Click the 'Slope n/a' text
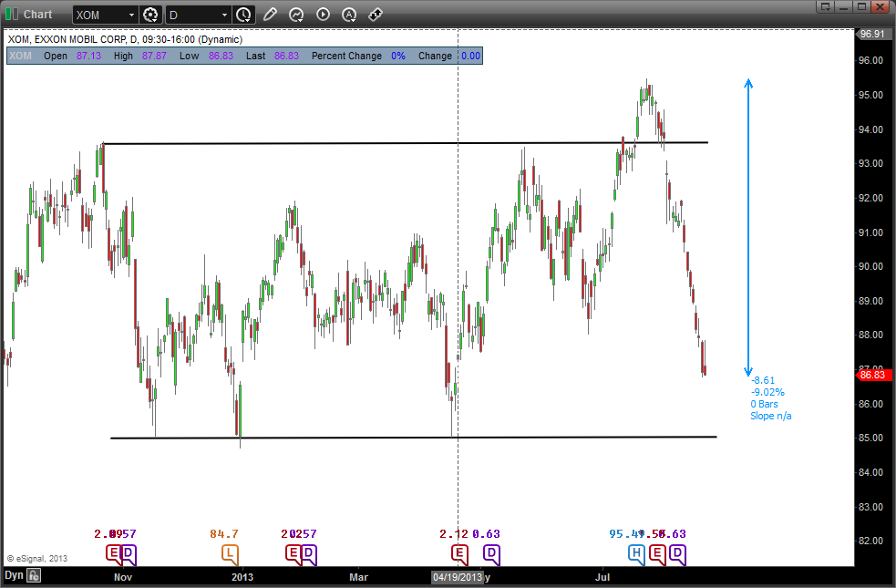This screenshot has width=896, height=588. point(771,416)
